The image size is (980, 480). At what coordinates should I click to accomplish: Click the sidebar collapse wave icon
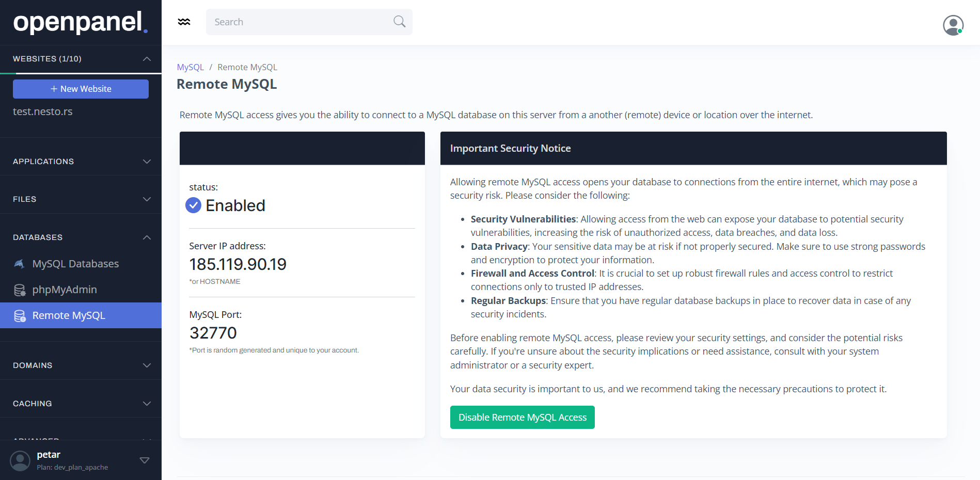coord(184,22)
